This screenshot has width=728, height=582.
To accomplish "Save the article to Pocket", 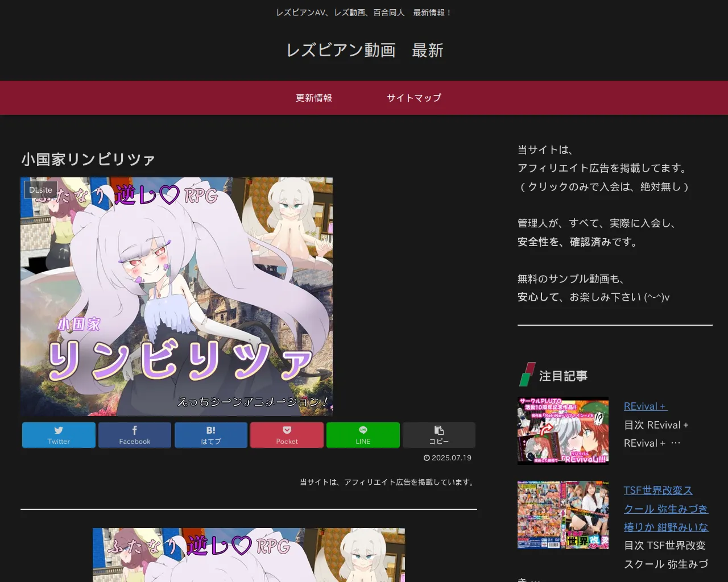I will [x=287, y=435].
